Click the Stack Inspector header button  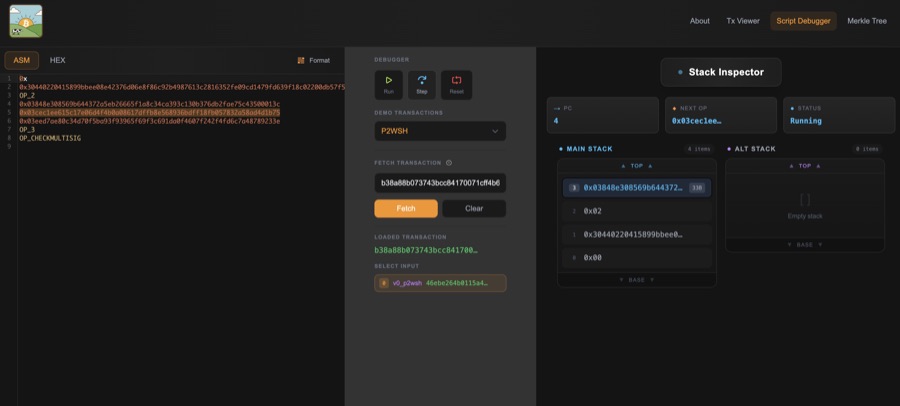(x=721, y=72)
